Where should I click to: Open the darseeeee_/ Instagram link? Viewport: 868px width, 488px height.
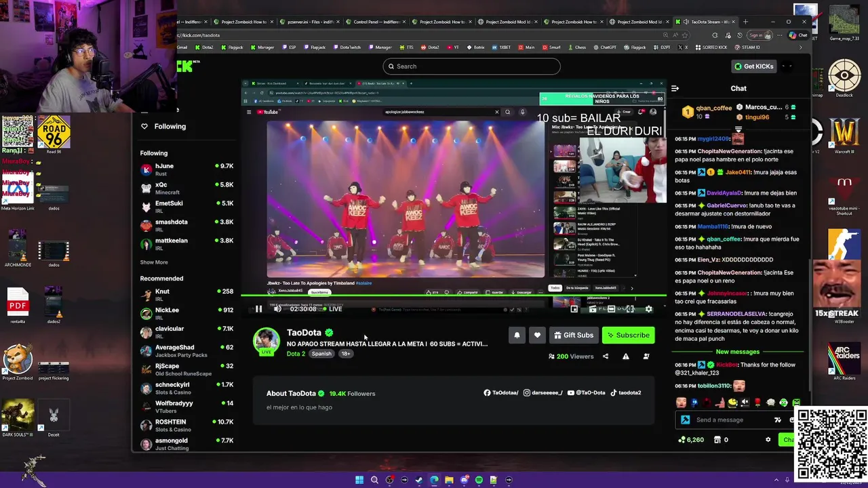pos(542,392)
